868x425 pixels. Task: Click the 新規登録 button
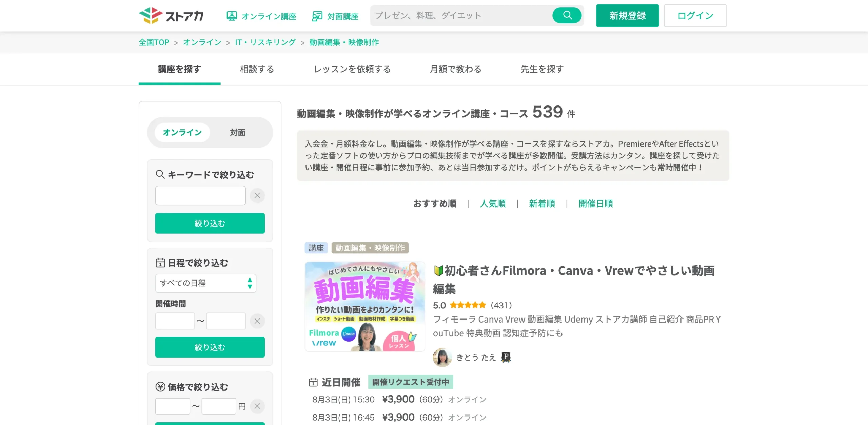tap(628, 16)
